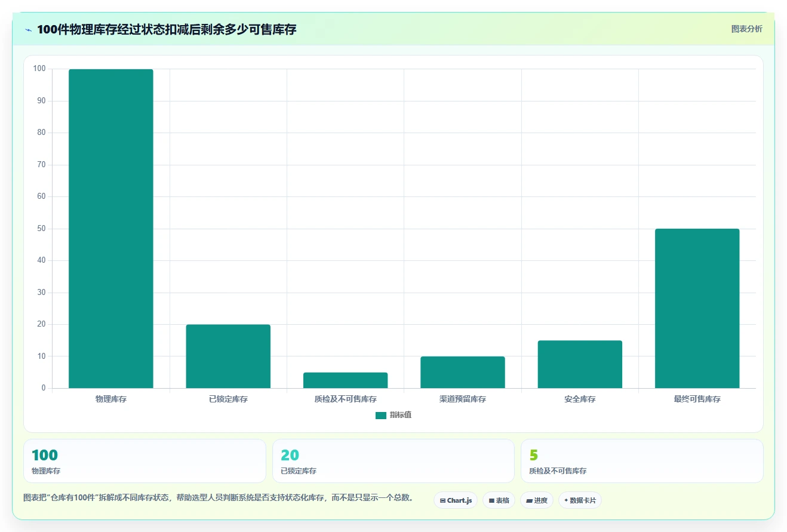Viewport: 787px width, 532px height.
Task: Click the y-axis value 50
Action: tap(41, 229)
